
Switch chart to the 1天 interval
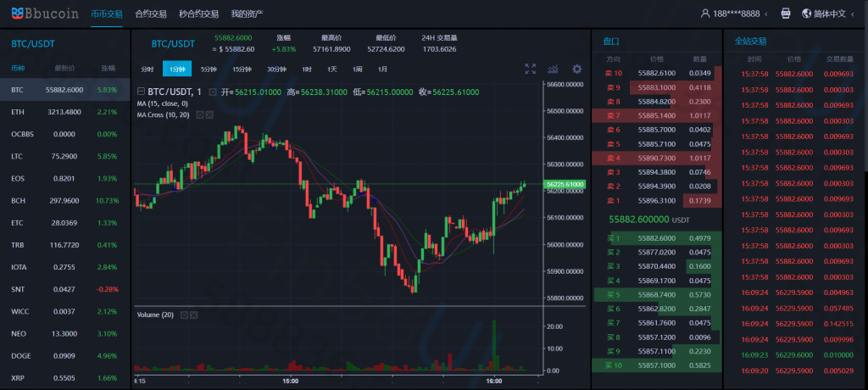pos(332,69)
